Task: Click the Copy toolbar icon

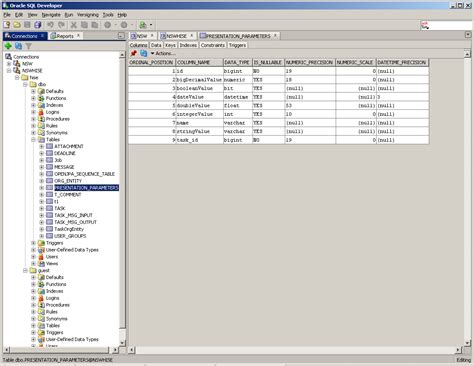Action: pyautogui.click(x=84, y=25)
